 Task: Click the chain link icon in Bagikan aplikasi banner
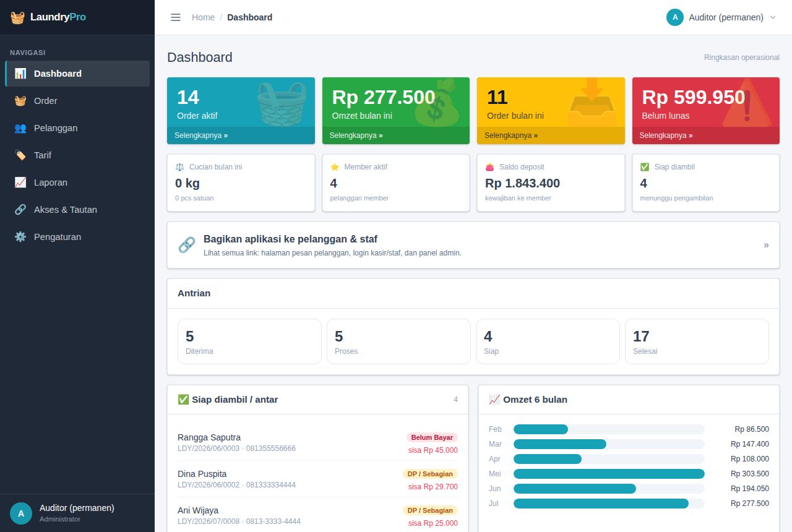(187, 245)
